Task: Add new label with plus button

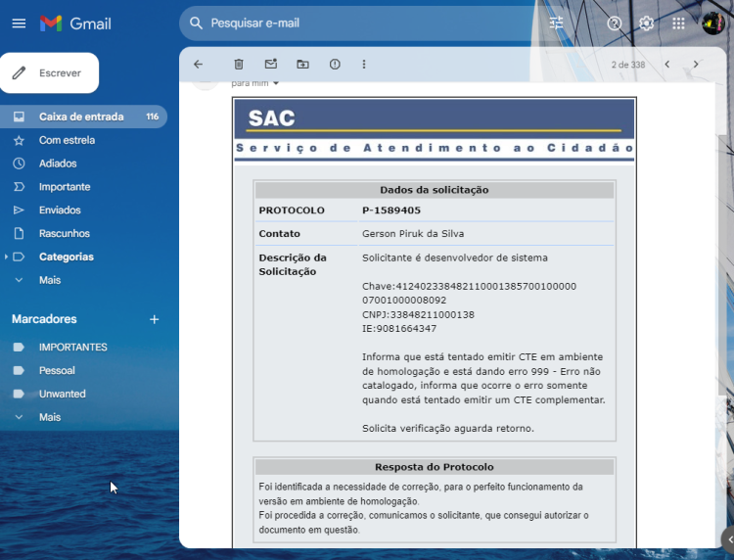Action: coord(154,319)
